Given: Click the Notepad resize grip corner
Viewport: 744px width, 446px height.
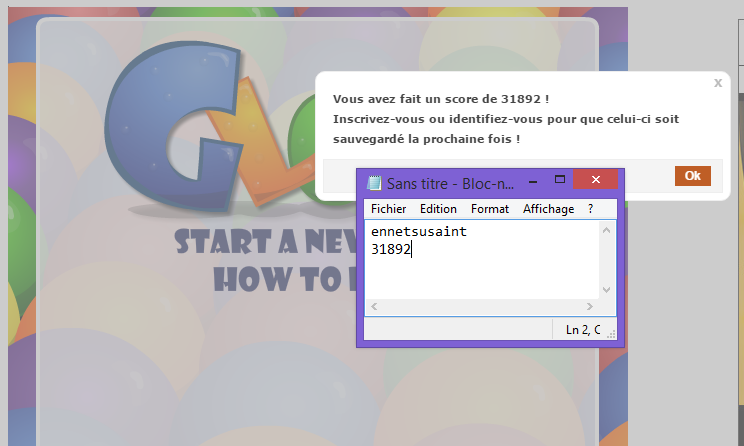Looking at the screenshot, I should (613, 335).
